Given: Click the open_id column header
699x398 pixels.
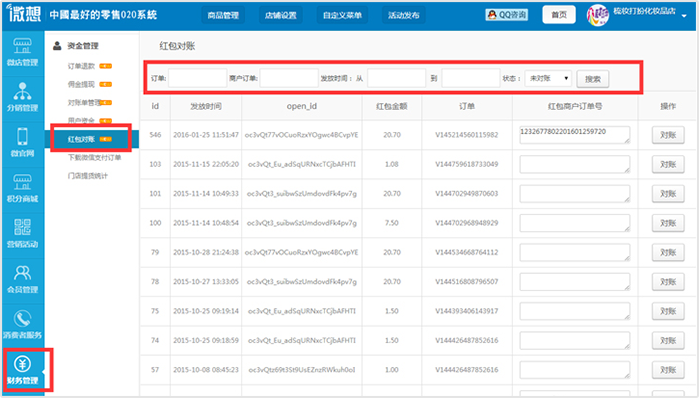Looking at the screenshot, I should [x=301, y=106].
